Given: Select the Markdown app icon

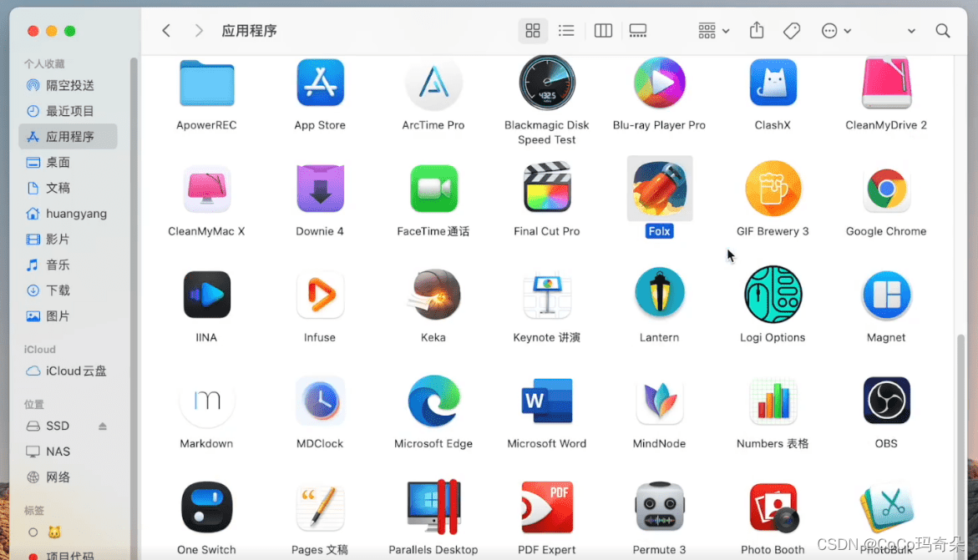Looking at the screenshot, I should (206, 401).
